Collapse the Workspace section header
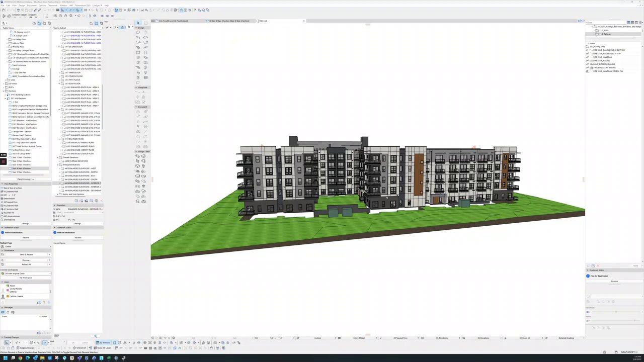 (2, 250)
